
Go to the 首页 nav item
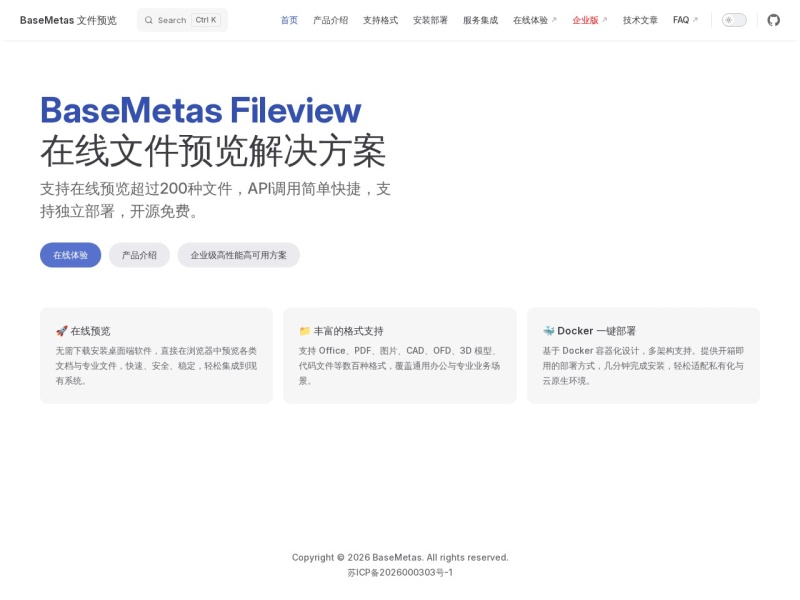(x=289, y=20)
